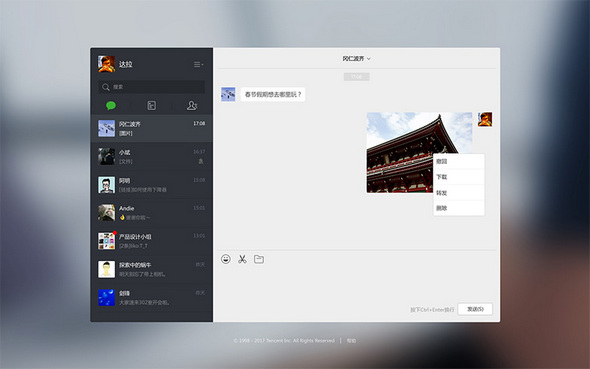Choose 转发 (forward) in the context menu
Screen dimensions: 590x369
click(459, 193)
